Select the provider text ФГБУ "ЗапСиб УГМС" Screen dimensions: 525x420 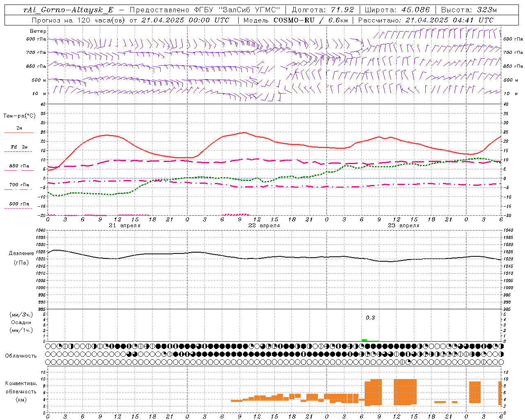238,10
